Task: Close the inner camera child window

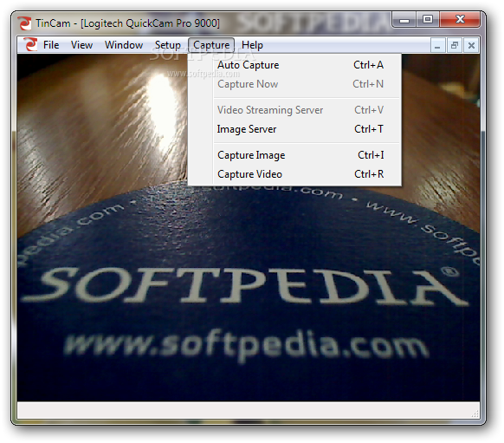Action: pos(471,45)
